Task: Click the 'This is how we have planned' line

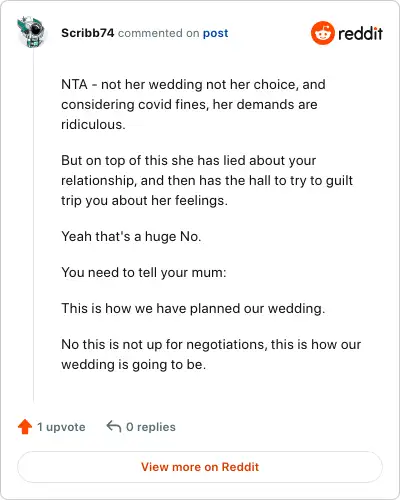Action: [193, 308]
